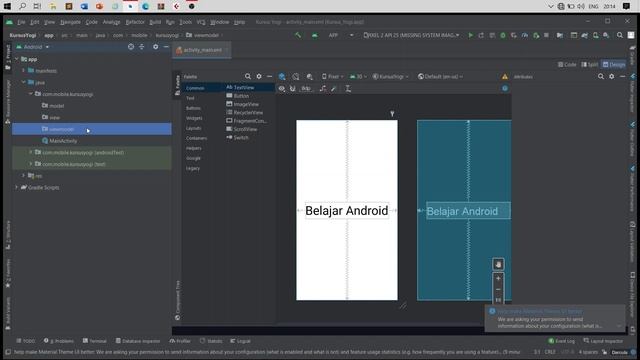Screen dimensions: 640x360
Task: Collapse the app module tree node
Action: pos(17,59)
